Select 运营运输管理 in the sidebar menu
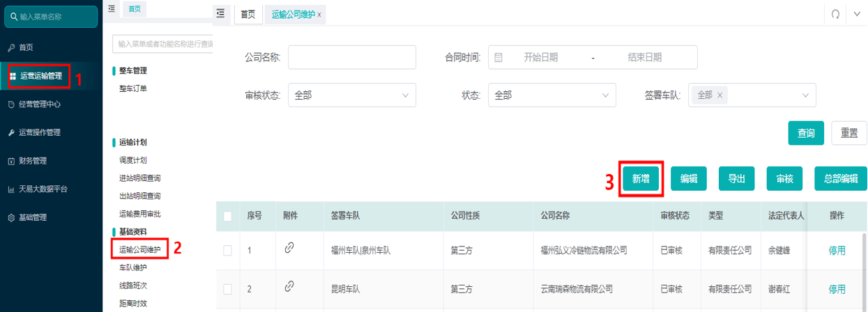Viewport: 868px width, 312px height. 40,76
